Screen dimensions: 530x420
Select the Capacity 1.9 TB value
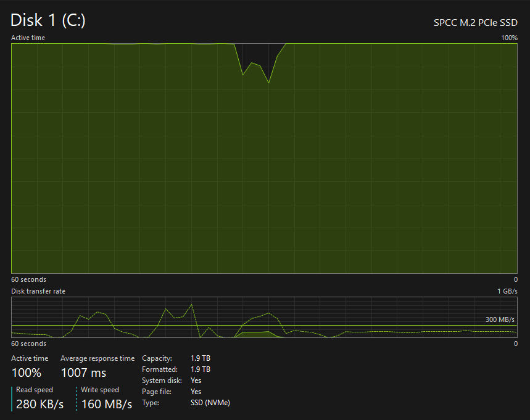pos(201,358)
